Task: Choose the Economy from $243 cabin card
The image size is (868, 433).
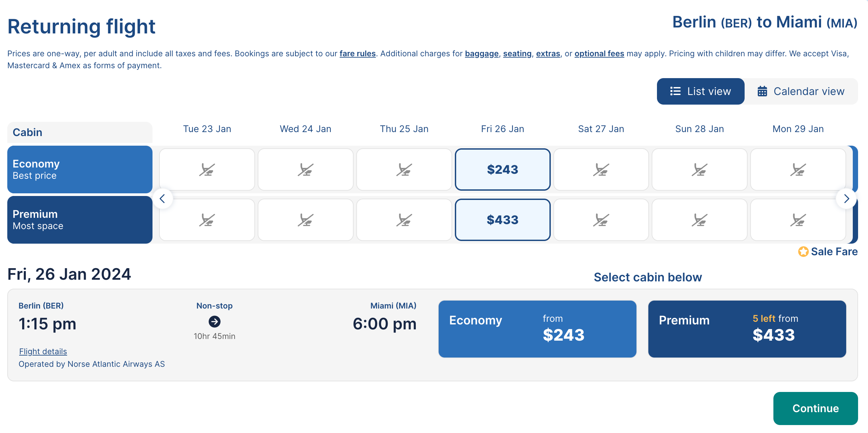Action: coord(537,329)
